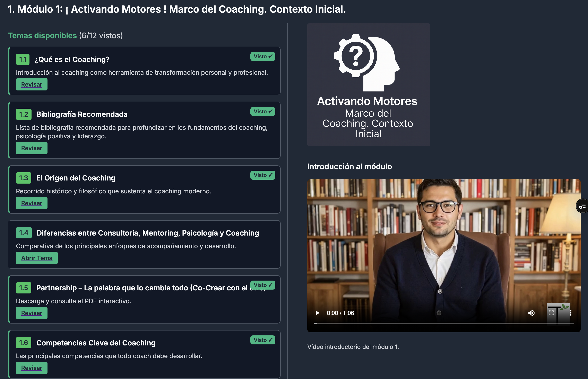
Task: Click the 1.6 topic number badge
Action: [x=24, y=343]
